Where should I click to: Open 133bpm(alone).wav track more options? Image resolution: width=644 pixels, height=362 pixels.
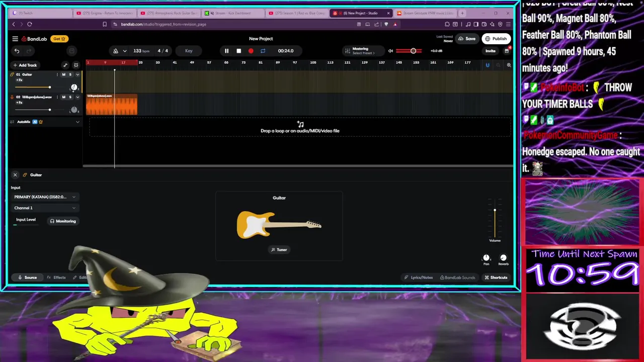(x=57, y=97)
